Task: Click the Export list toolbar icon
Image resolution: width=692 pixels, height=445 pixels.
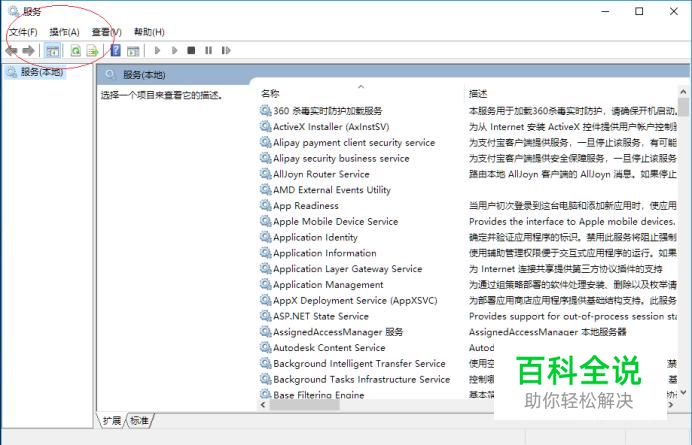Action: [x=92, y=51]
